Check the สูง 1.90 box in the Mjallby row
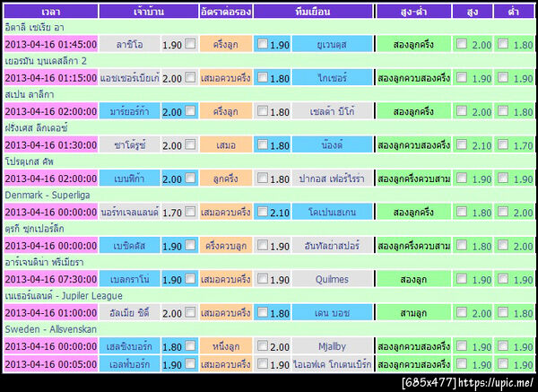This screenshot has width=538, height=392. coord(462,345)
